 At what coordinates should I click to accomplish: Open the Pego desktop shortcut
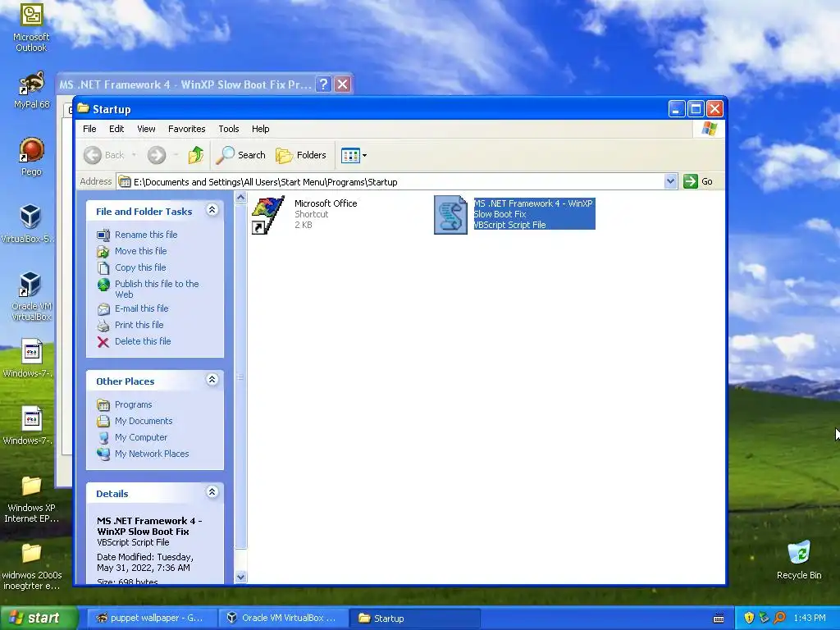(31, 157)
